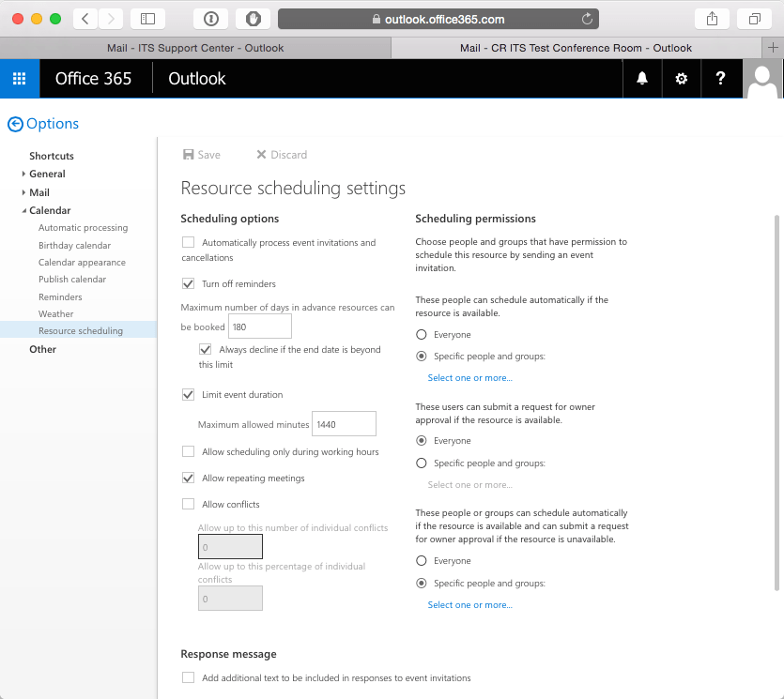Enable Allow conflicts

pos(187,504)
